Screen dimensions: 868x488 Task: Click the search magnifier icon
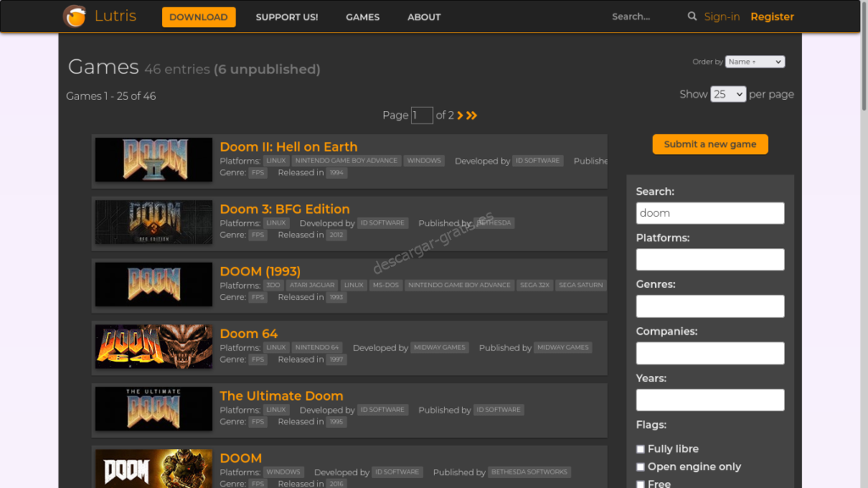pos(692,16)
